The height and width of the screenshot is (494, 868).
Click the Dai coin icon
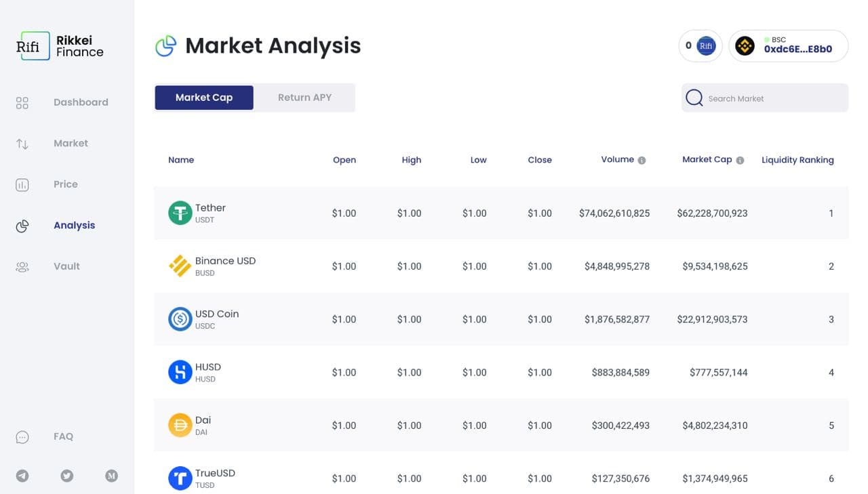coord(180,426)
